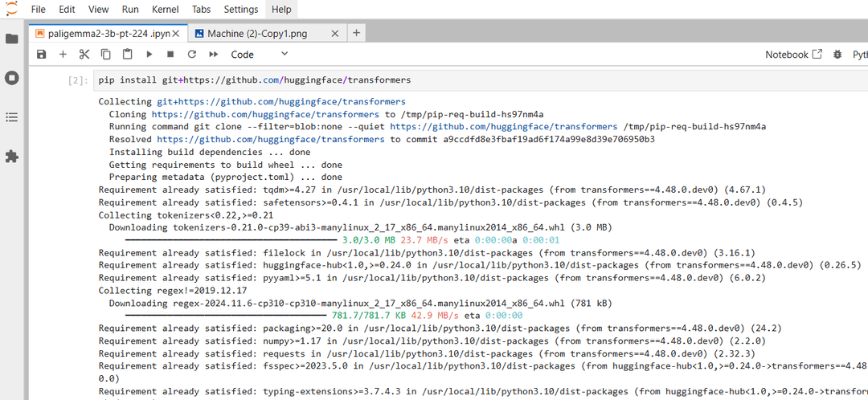The image size is (868, 400).
Task: Insert a cell below with plus icon
Action: [63, 55]
